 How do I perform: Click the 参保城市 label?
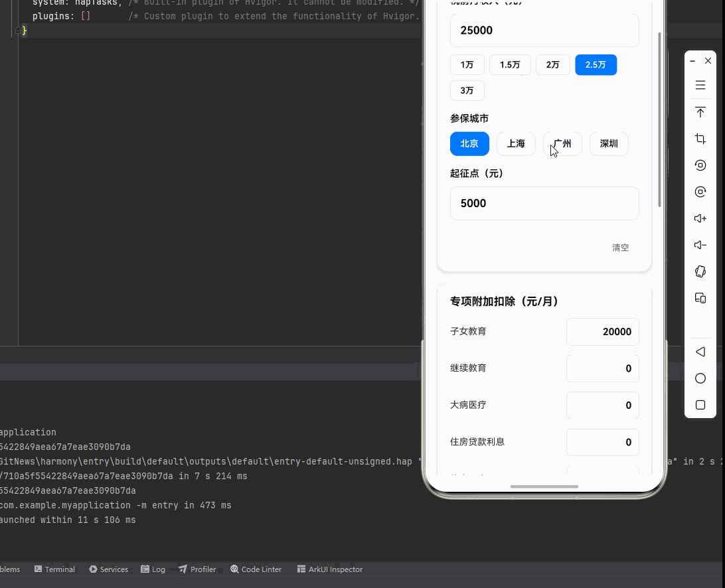click(469, 118)
